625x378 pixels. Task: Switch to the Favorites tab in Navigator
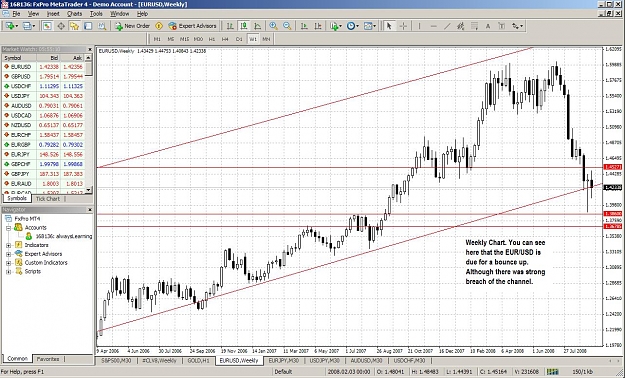point(48,359)
